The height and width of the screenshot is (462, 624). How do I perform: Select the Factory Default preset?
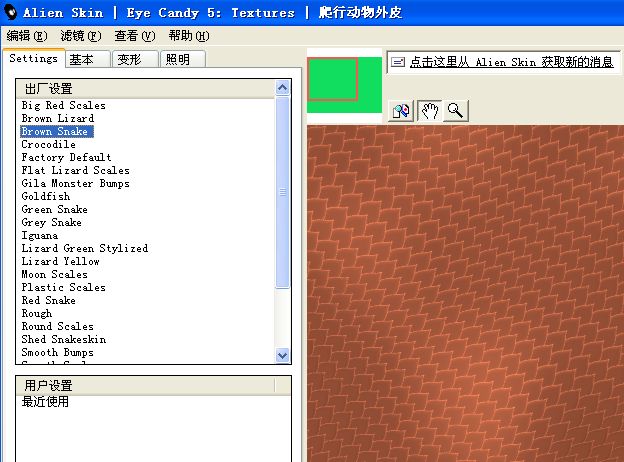(66, 158)
